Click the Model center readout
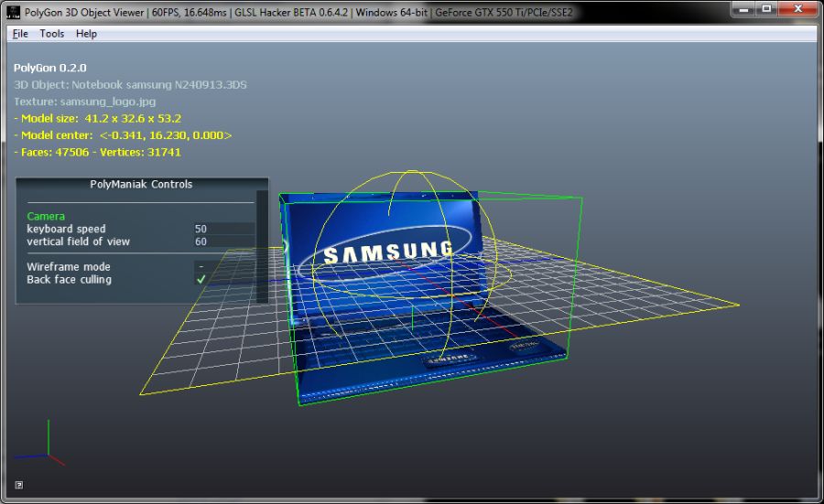 [x=123, y=135]
